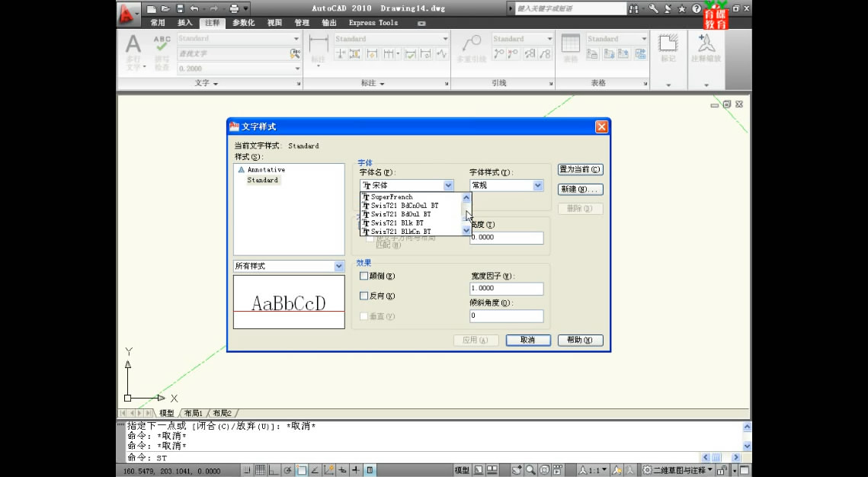Click the Markup (标记) wipeout icon
This screenshot has height=477, width=868.
pyautogui.click(x=668, y=43)
